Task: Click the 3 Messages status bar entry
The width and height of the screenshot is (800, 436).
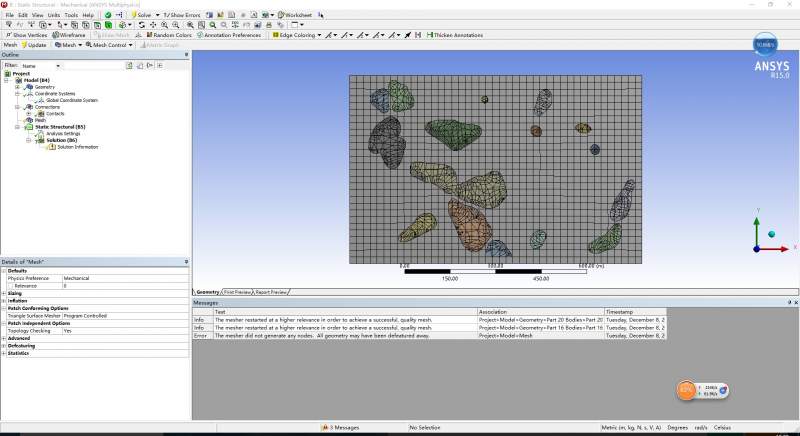Action: [x=340, y=428]
